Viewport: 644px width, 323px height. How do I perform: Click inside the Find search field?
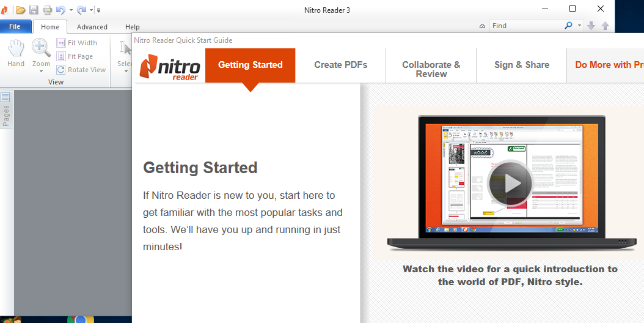coord(527,26)
